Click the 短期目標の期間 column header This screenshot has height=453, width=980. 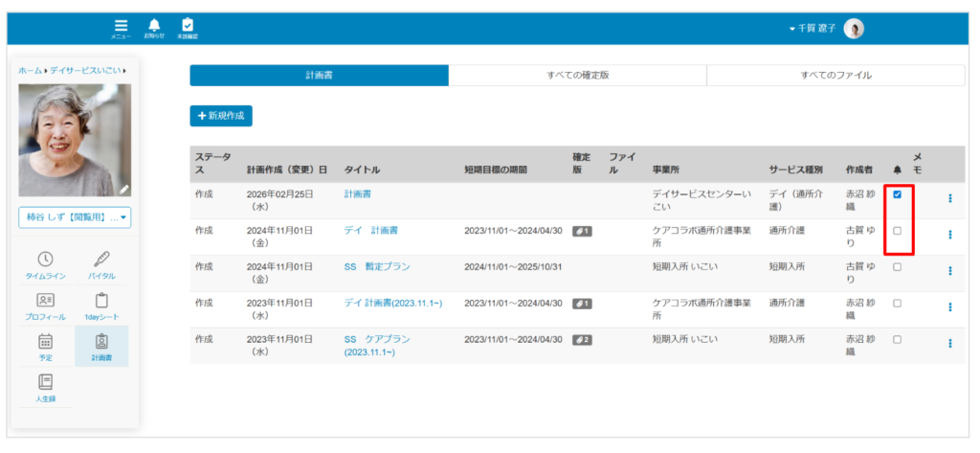[496, 170]
